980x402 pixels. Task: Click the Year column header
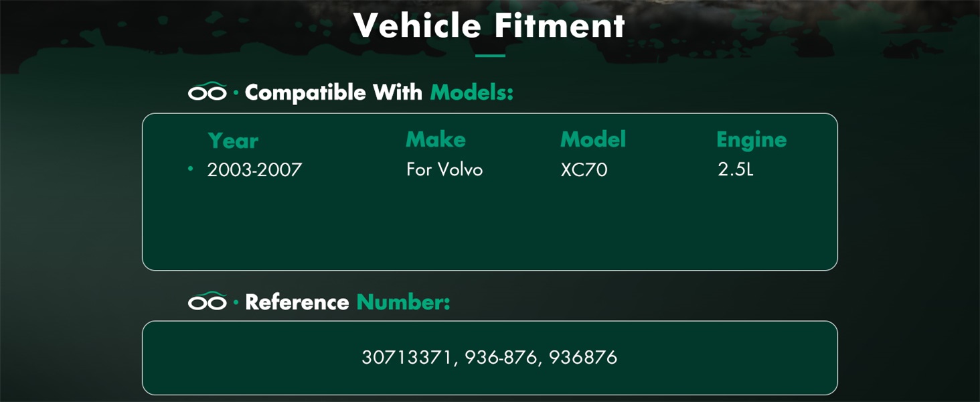point(233,141)
